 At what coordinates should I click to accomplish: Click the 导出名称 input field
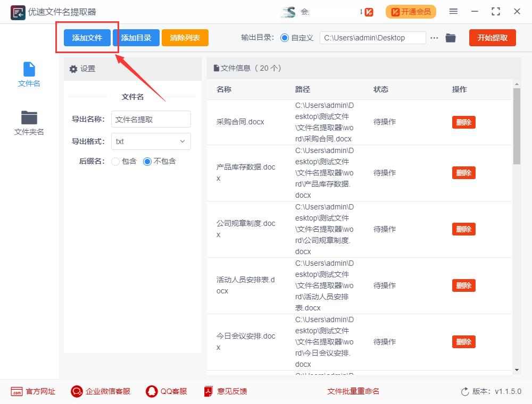(x=151, y=119)
